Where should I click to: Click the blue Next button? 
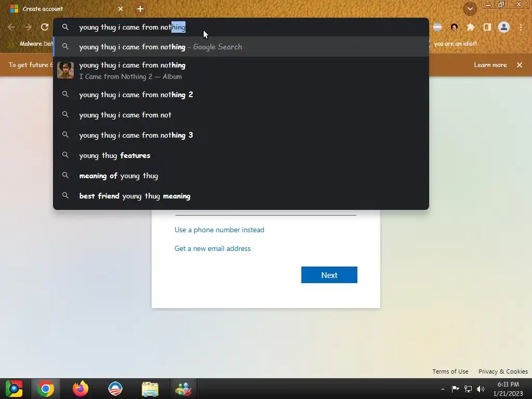[x=329, y=275]
